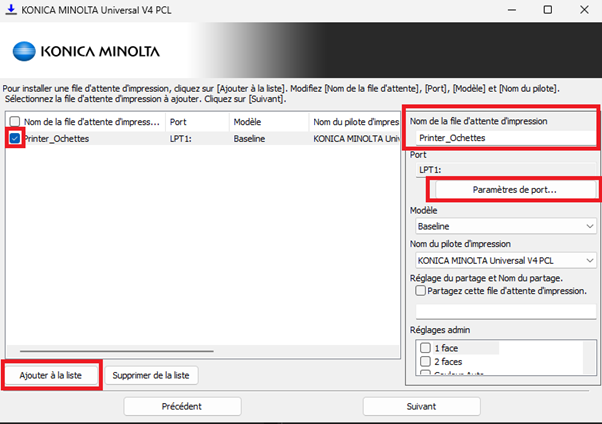Toggle the select-all checkbox in the list header
602x424 pixels.
pos(14,122)
